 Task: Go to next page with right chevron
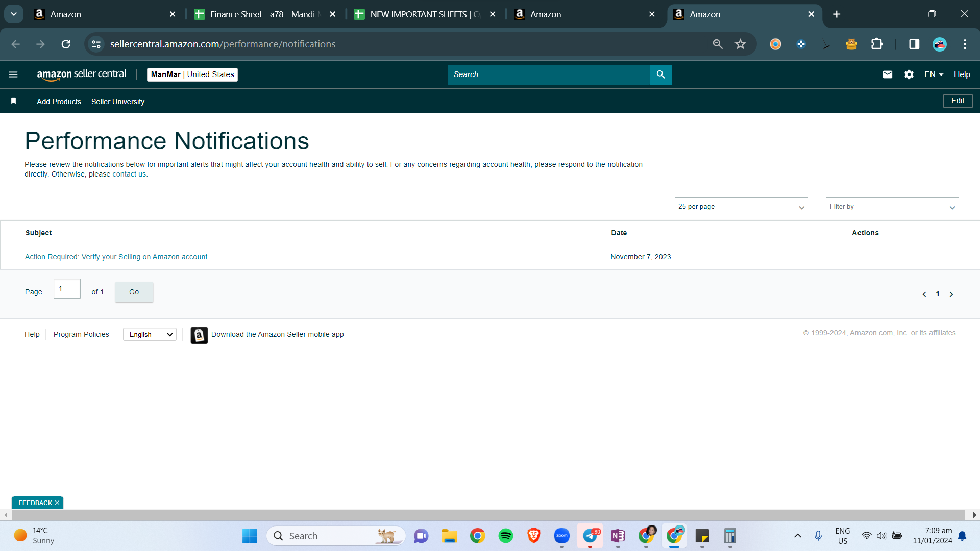pyautogui.click(x=951, y=294)
